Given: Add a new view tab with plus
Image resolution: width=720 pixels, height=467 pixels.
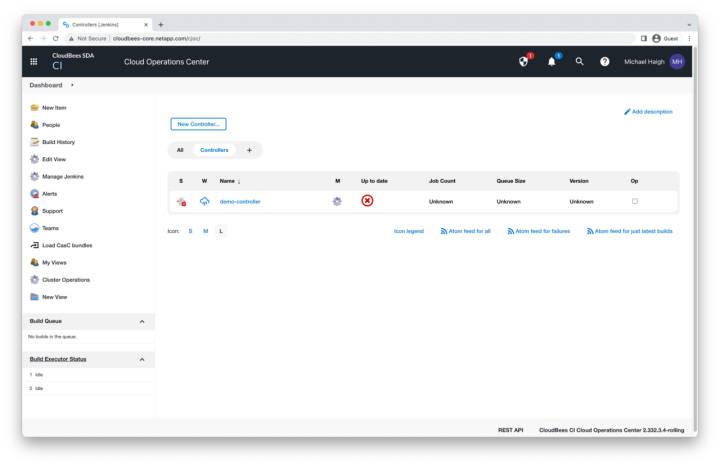Looking at the screenshot, I should click(x=249, y=150).
